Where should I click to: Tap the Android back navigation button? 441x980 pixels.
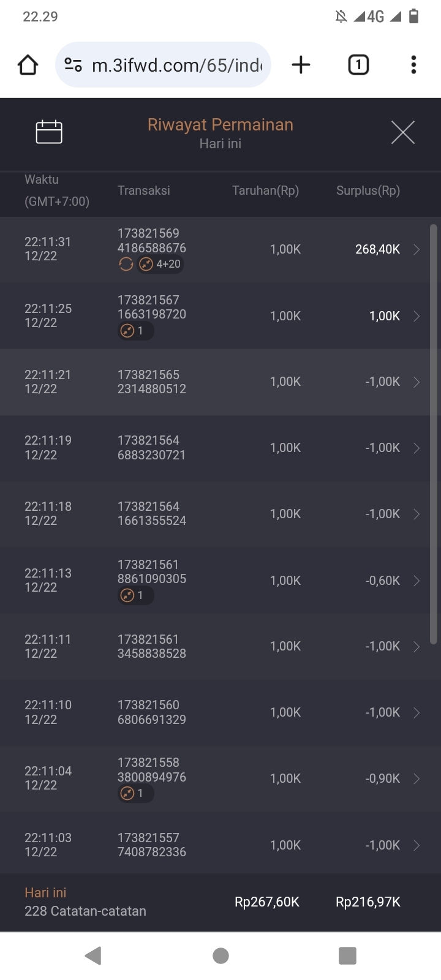point(93,956)
